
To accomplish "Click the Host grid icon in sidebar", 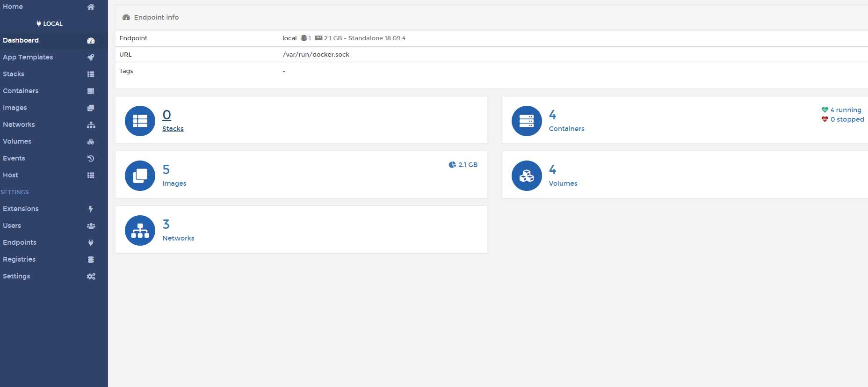I will 91,175.
